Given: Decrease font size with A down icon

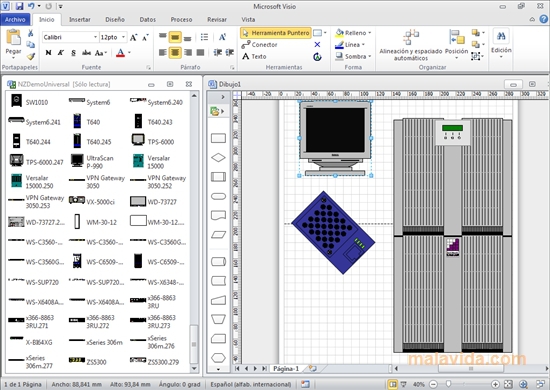Looking at the screenshot, I should point(145,37).
